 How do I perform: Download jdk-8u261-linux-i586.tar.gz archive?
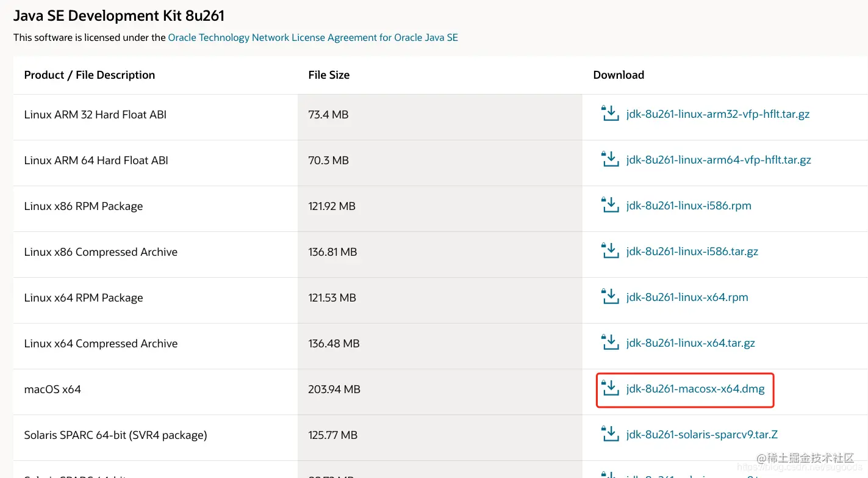[x=692, y=252]
